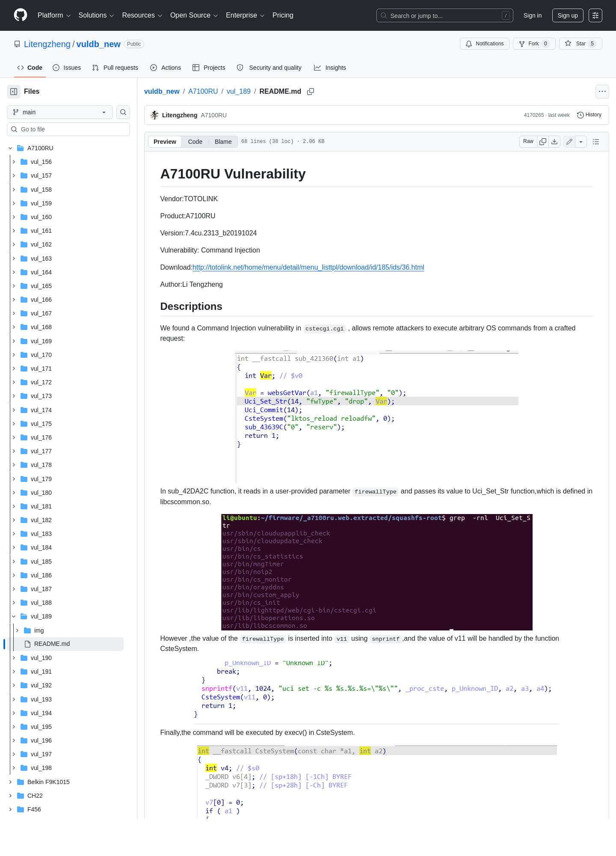
Task: Edit this file with the pencil icon
Action: click(569, 142)
